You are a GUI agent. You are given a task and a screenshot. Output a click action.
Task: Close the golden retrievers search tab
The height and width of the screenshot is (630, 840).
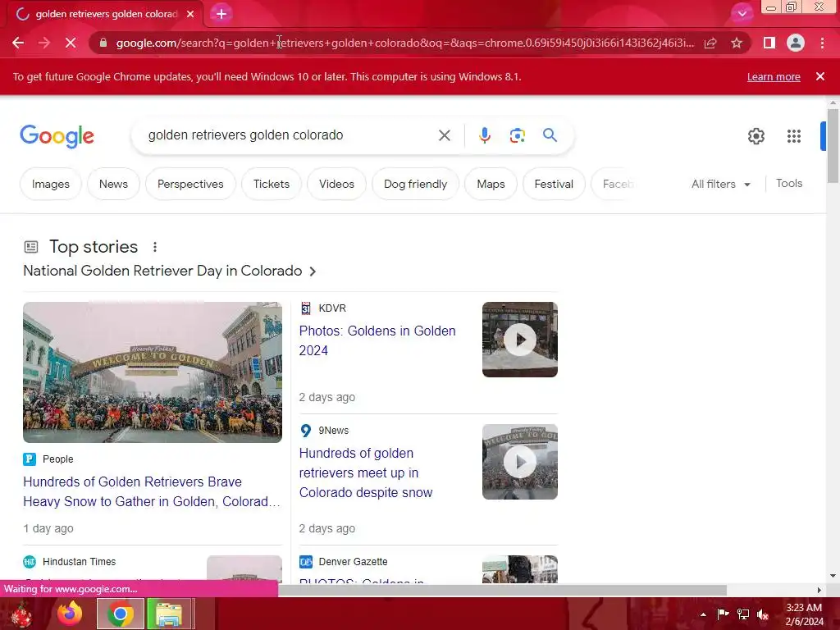[x=190, y=14]
